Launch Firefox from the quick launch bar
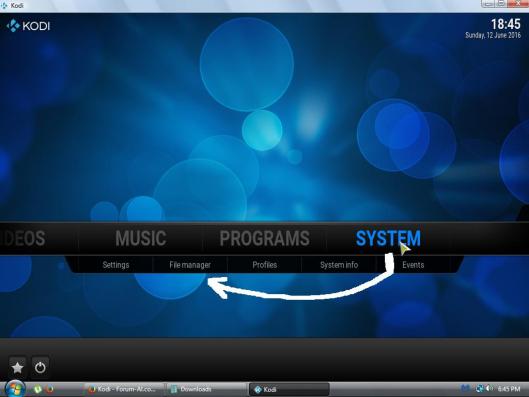The height and width of the screenshot is (397, 529). [x=50, y=389]
